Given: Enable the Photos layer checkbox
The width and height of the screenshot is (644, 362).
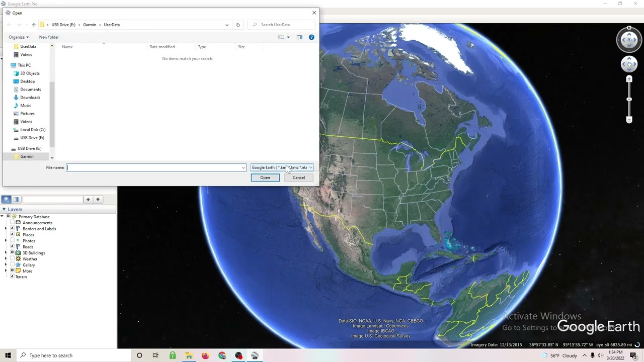Looking at the screenshot, I should (12, 241).
